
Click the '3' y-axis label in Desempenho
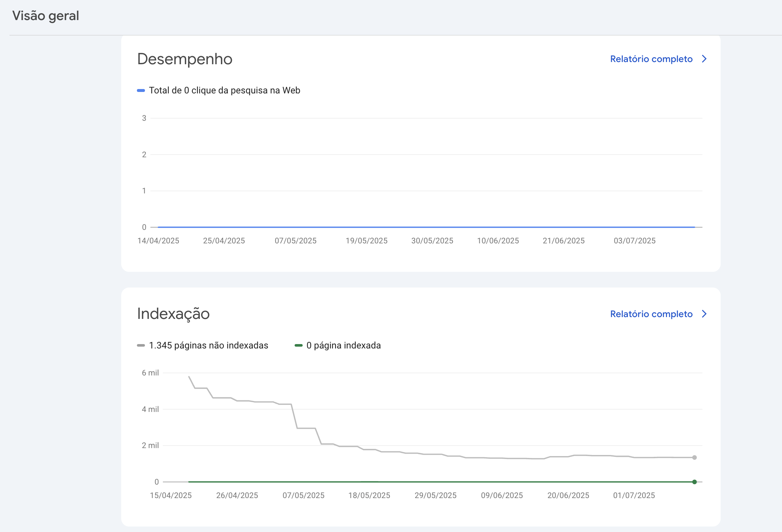pos(144,118)
